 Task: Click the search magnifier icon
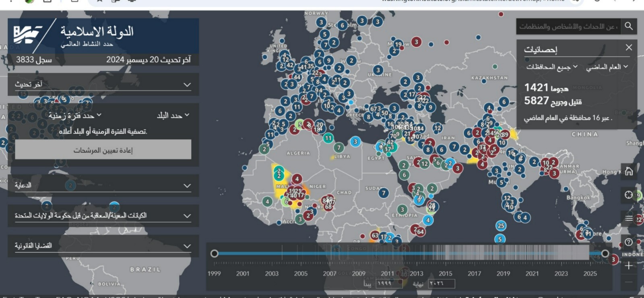(x=629, y=26)
